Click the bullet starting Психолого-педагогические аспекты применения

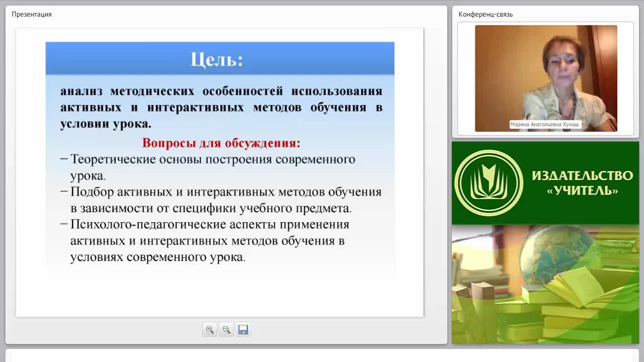pos(205,240)
